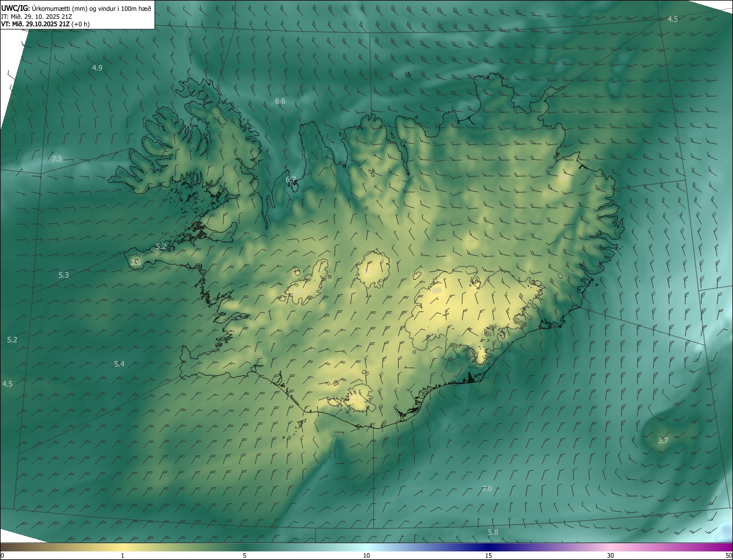Click the '0' tick label on the color scale
This screenshot has height=560, width=733.
2,556
